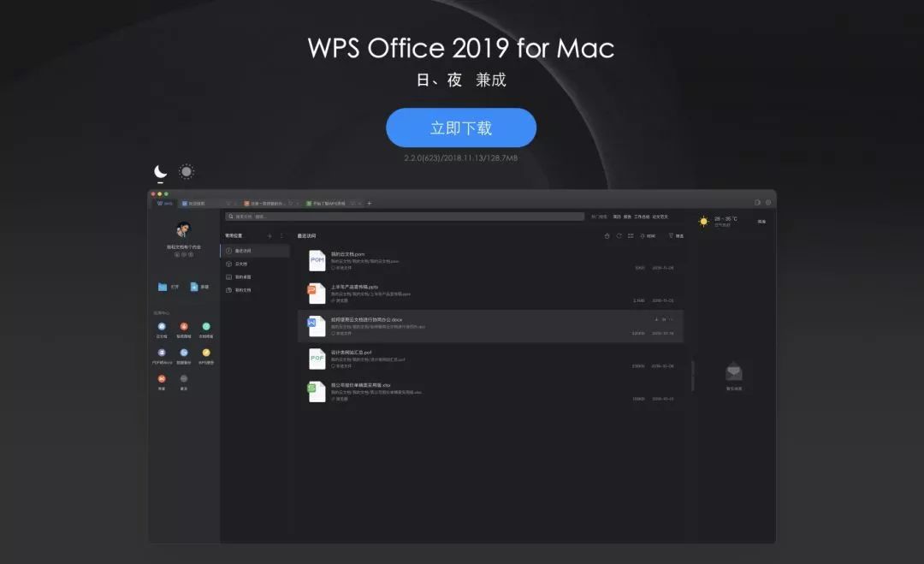924x564 pixels.
Task: Open the PDF转Word converter icon
Action: coord(162,353)
